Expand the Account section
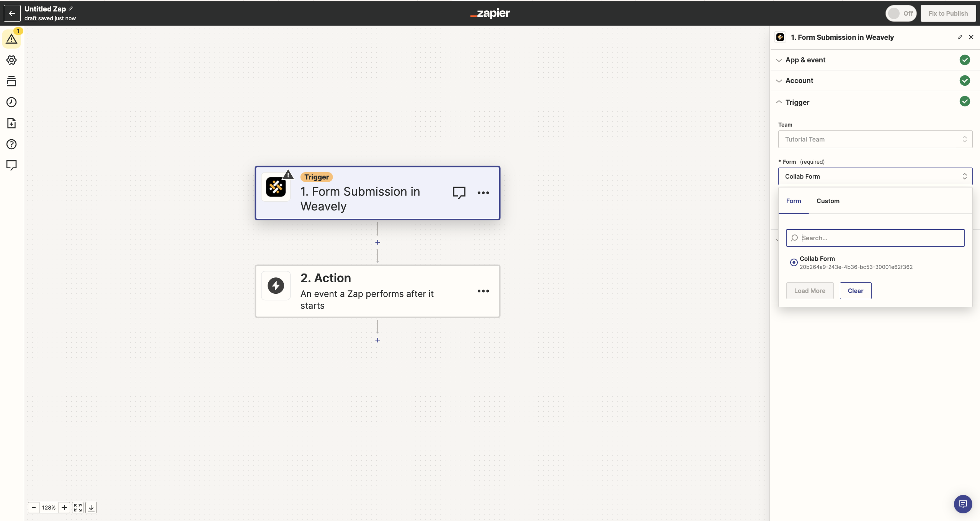Image resolution: width=980 pixels, height=521 pixels. [x=800, y=80]
